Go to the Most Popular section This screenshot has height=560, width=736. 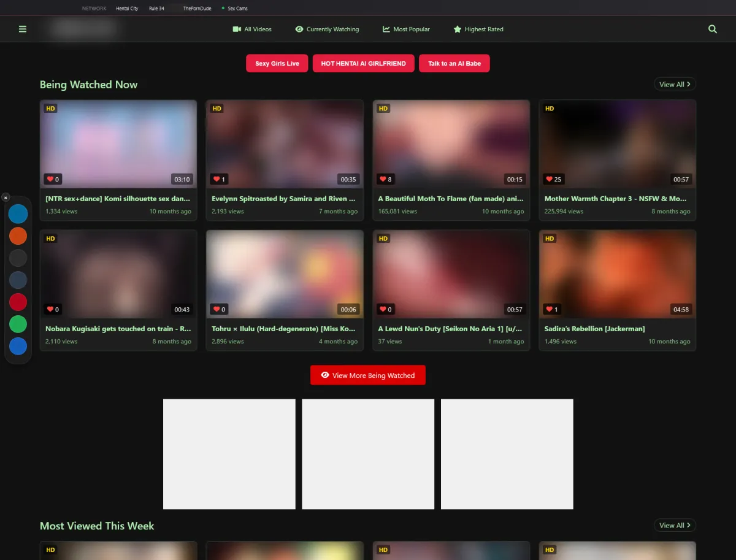coord(411,29)
